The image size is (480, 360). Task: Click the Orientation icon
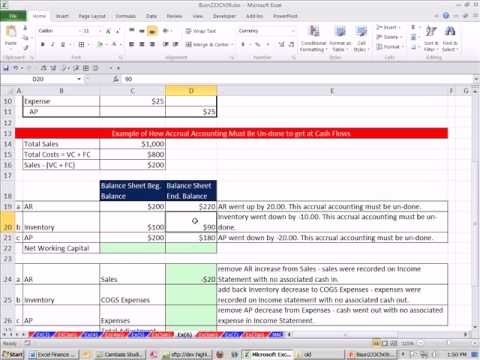[166, 31]
